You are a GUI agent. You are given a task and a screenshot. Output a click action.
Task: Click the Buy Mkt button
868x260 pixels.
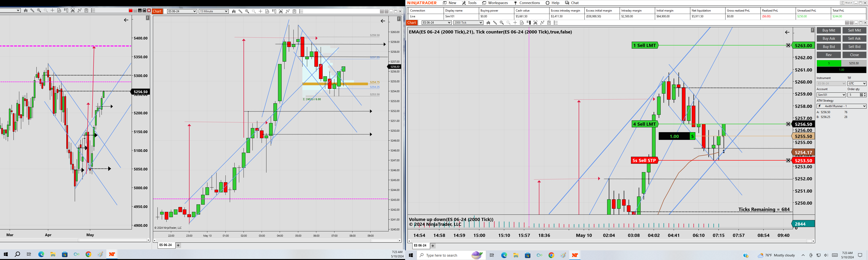828,30
